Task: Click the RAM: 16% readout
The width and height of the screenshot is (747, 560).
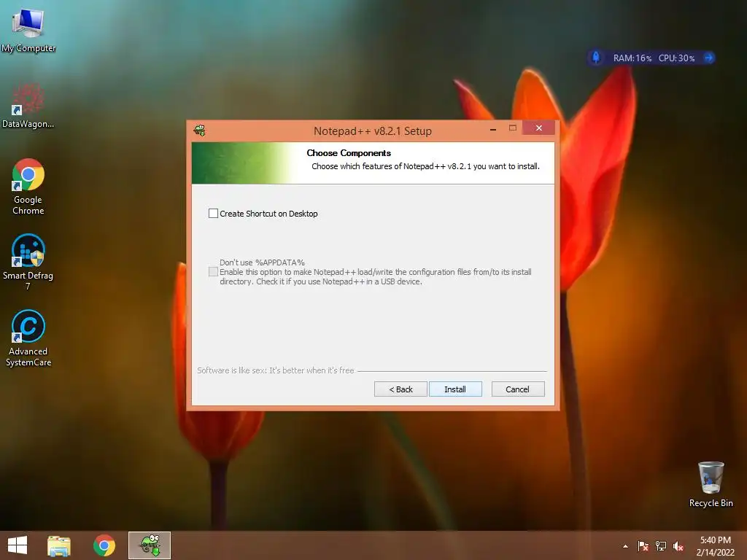Action: (x=632, y=58)
